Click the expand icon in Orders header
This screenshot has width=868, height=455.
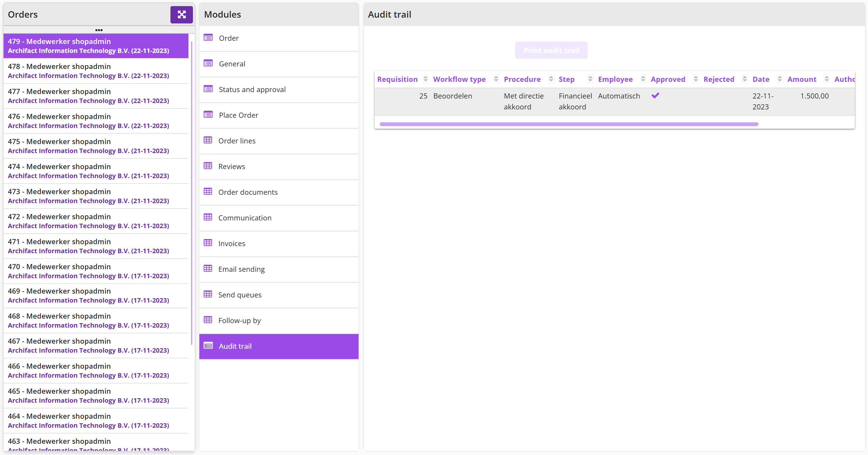182,14
